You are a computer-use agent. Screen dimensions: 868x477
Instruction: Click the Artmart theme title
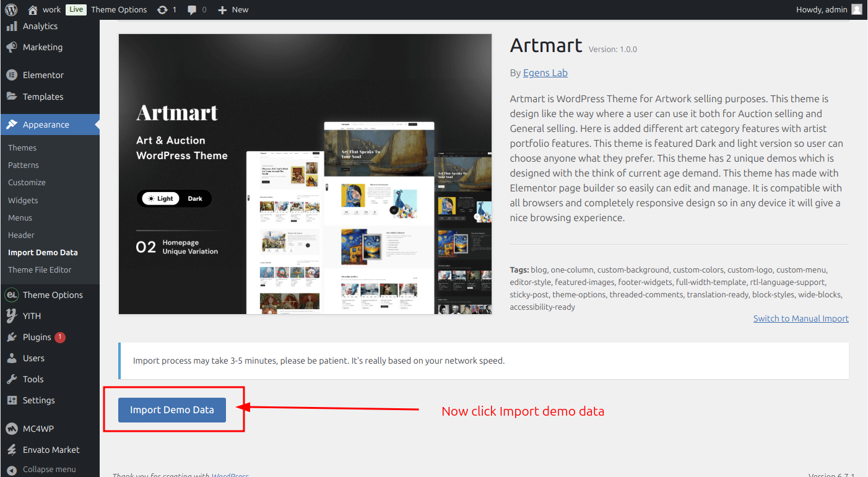pyautogui.click(x=546, y=45)
